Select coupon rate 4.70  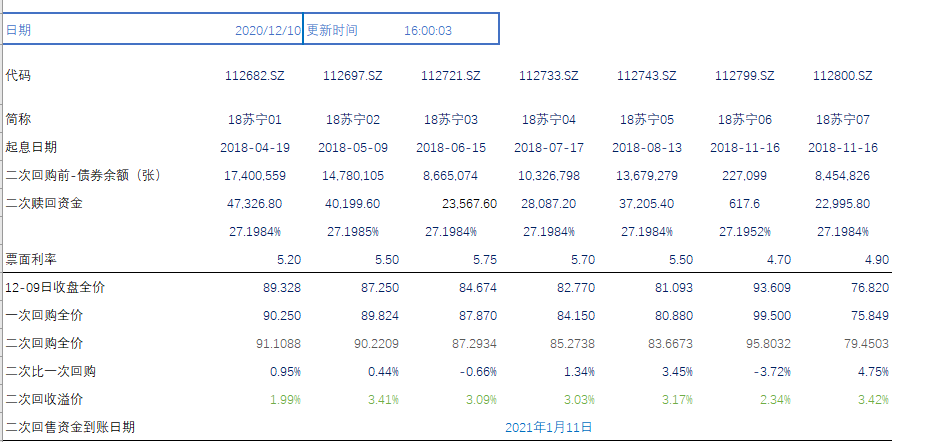click(778, 259)
